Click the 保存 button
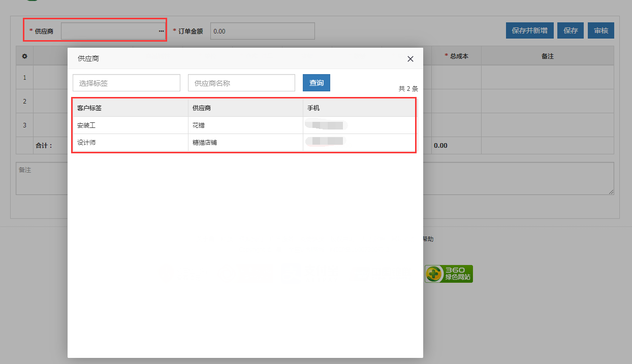632x364 pixels. pos(571,30)
